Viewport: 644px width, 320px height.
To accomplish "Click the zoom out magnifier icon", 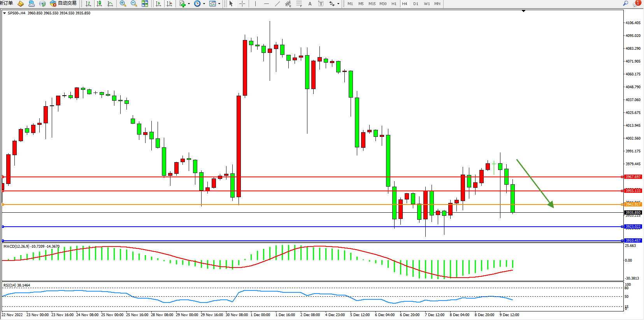I will coord(134,3).
